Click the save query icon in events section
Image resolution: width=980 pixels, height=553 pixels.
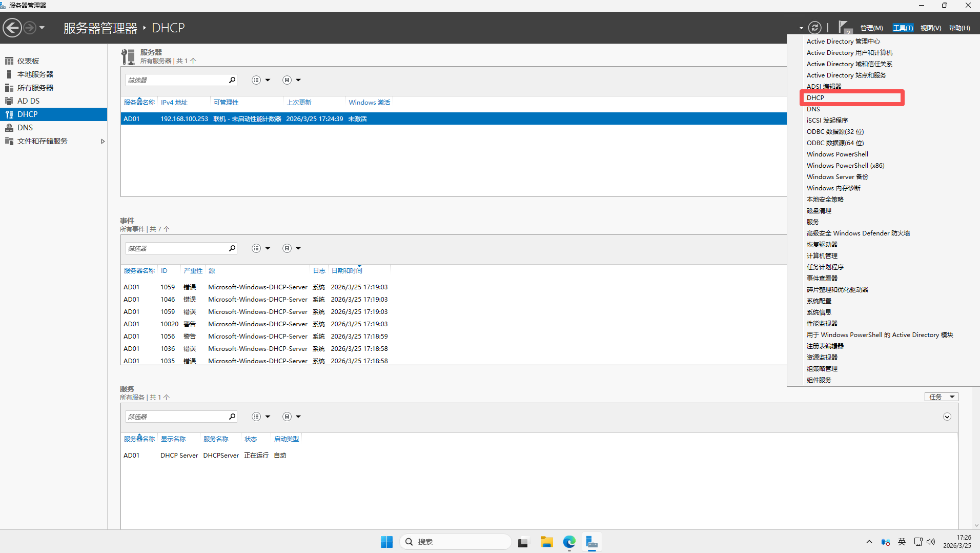287,248
